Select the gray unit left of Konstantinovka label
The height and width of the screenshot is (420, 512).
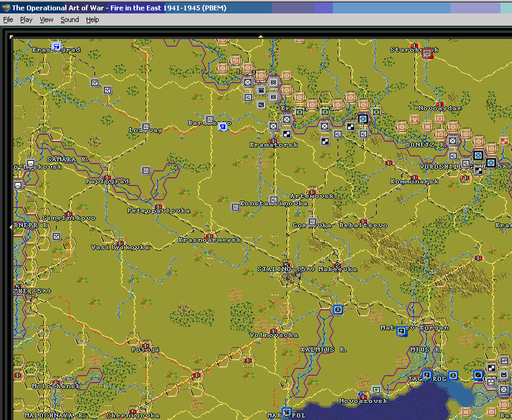(235, 207)
